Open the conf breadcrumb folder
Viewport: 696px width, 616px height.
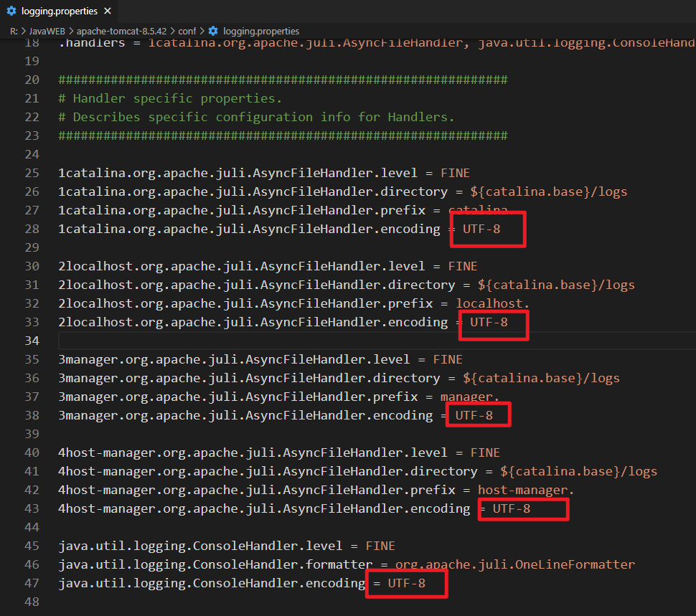tap(187, 31)
